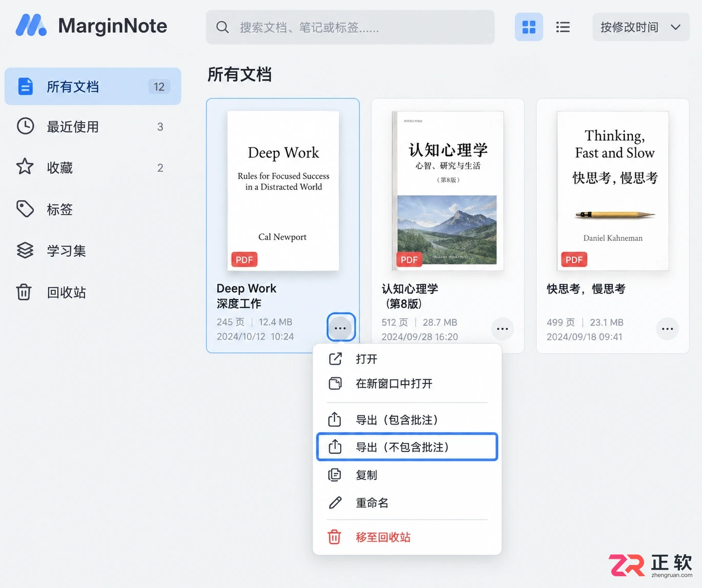Viewport: 702px width, 588px height.
Task: Select 所有文档 in the sidebar
Action: (x=93, y=87)
